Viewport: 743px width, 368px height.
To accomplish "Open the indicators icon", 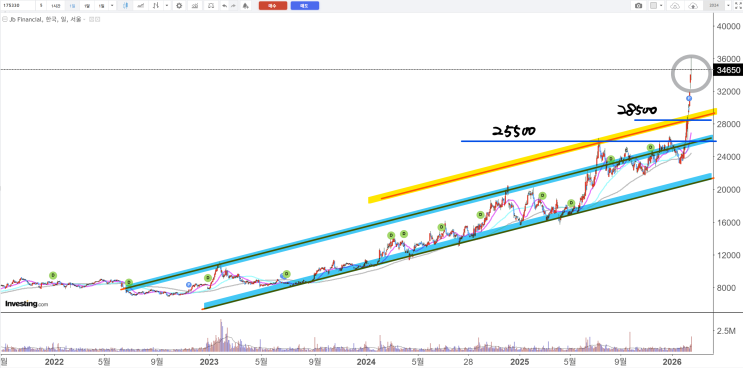I will point(195,6).
